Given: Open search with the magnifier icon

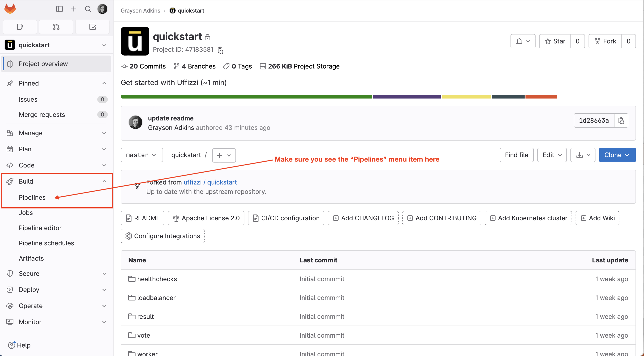Looking at the screenshot, I should tap(88, 9).
